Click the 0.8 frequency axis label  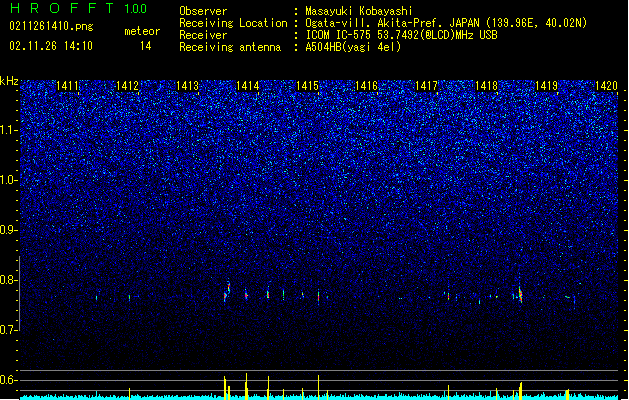[x=9, y=280]
